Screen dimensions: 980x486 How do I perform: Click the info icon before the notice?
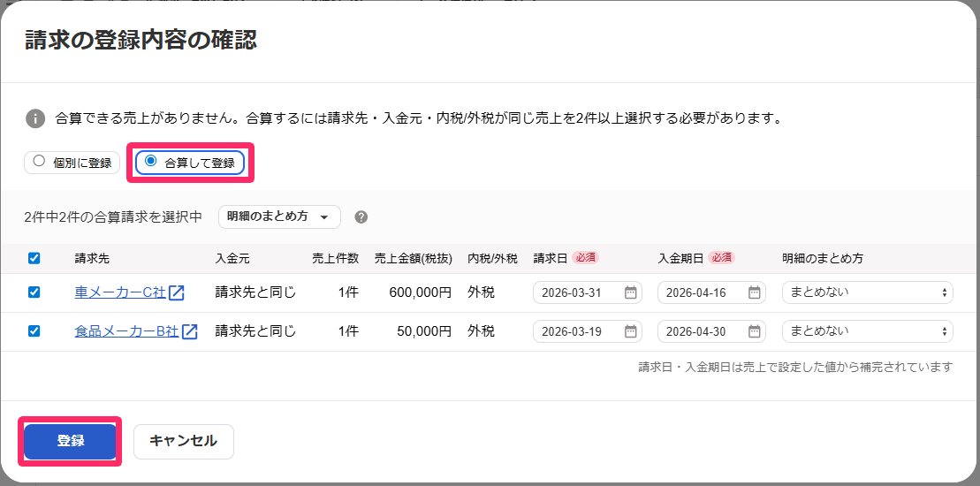[35, 118]
